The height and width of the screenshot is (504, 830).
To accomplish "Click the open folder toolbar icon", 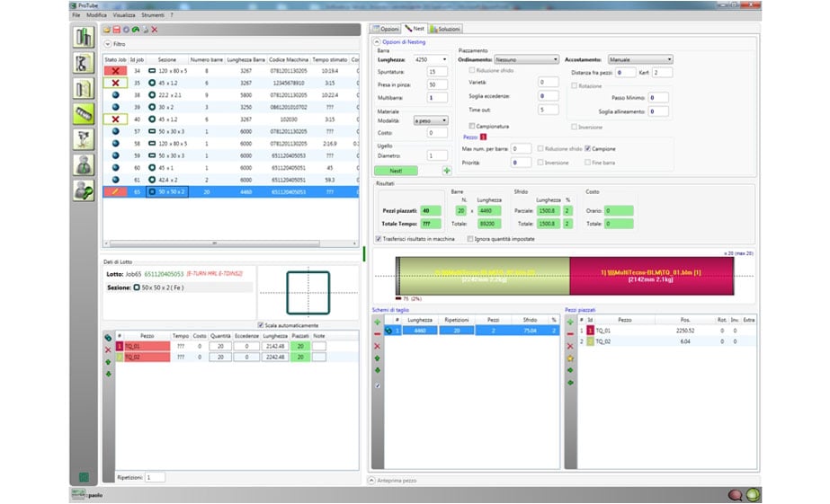I will [x=106, y=30].
